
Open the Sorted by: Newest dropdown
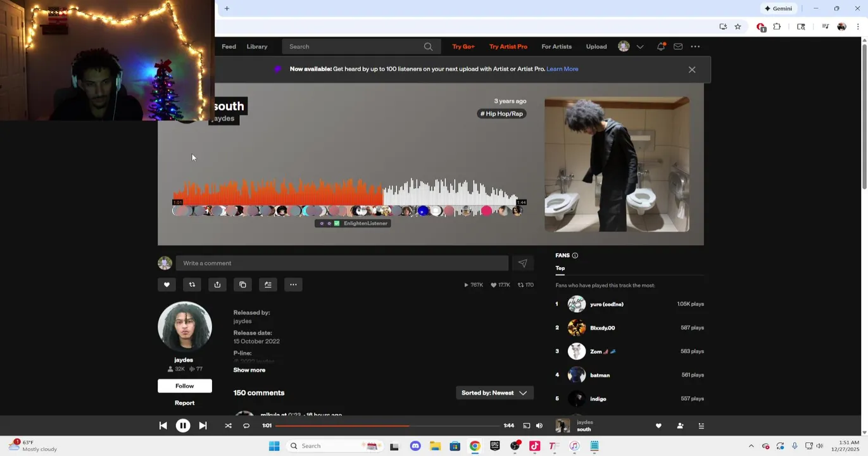[494, 393]
